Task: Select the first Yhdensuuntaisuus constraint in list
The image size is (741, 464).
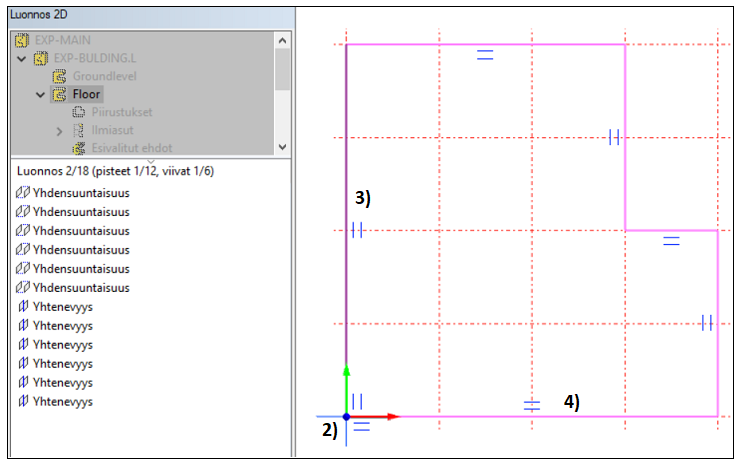Action: click(x=80, y=193)
